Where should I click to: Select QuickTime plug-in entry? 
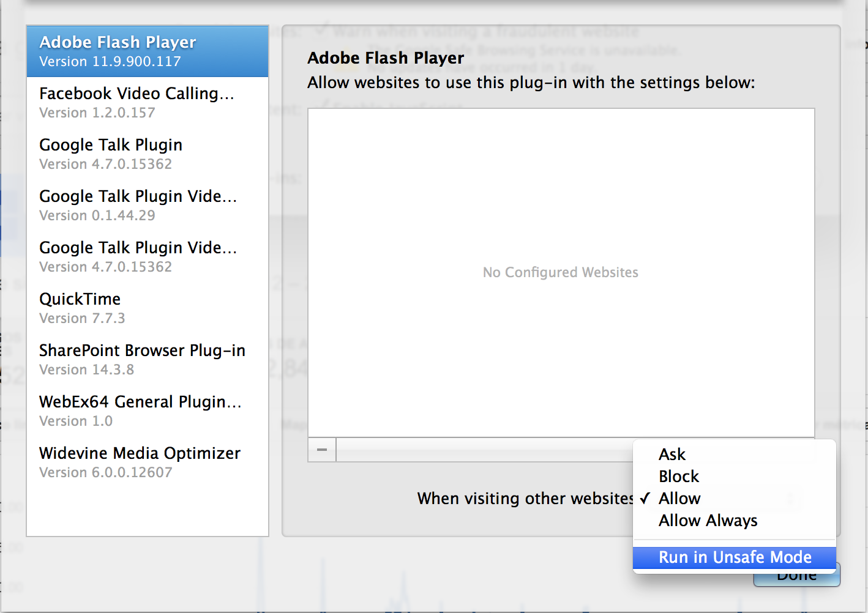point(147,308)
